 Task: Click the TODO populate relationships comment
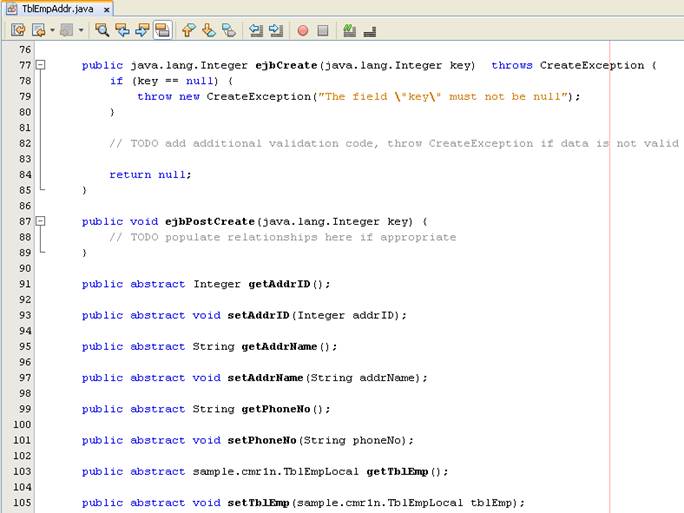tap(283, 237)
